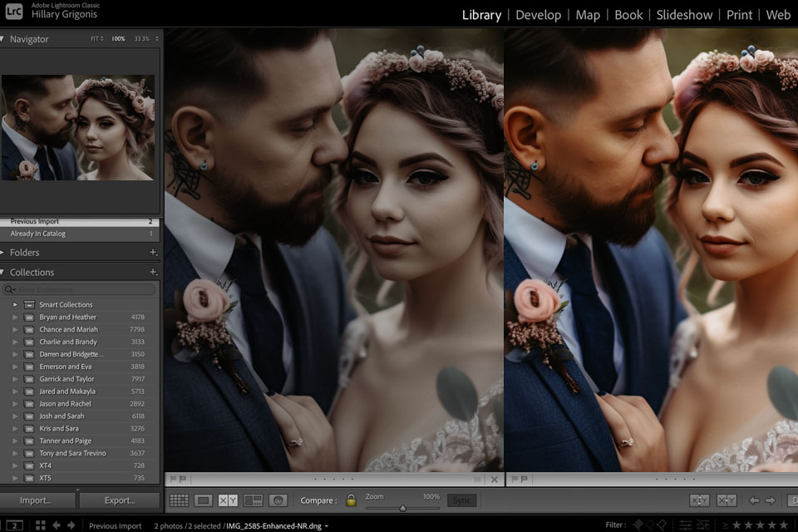Open the second monitor window button
This screenshot has height=532, width=798.
14,525
